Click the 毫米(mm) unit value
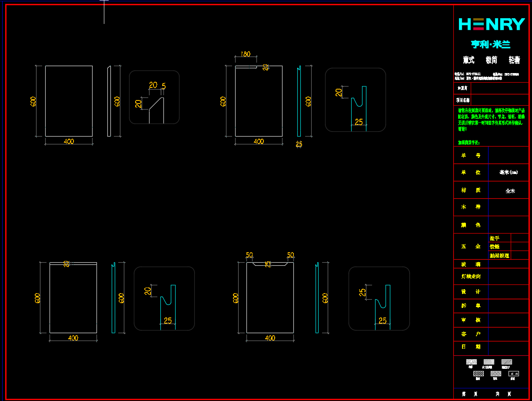 point(508,173)
